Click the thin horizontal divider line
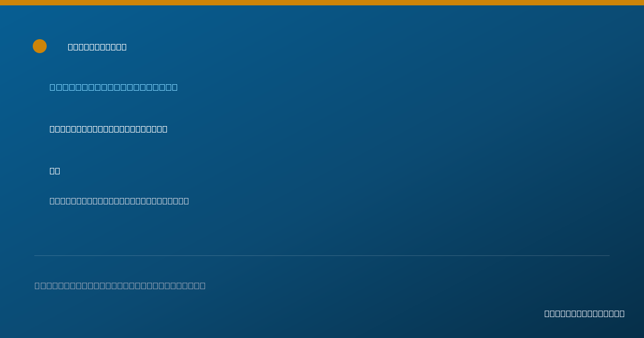The width and height of the screenshot is (644, 338). [322, 255]
